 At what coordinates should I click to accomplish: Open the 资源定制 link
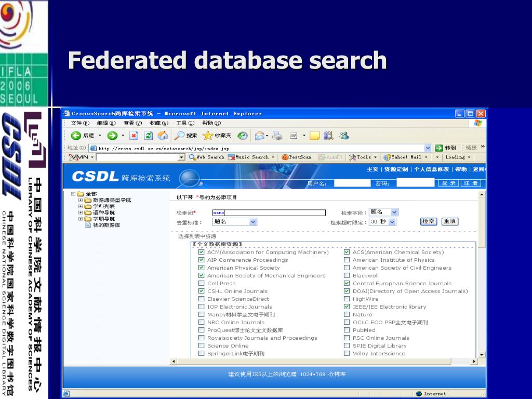click(x=396, y=169)
